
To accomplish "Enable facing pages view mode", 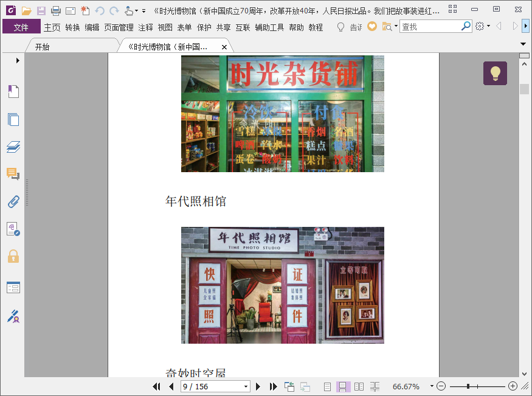I will click(359, 386).
